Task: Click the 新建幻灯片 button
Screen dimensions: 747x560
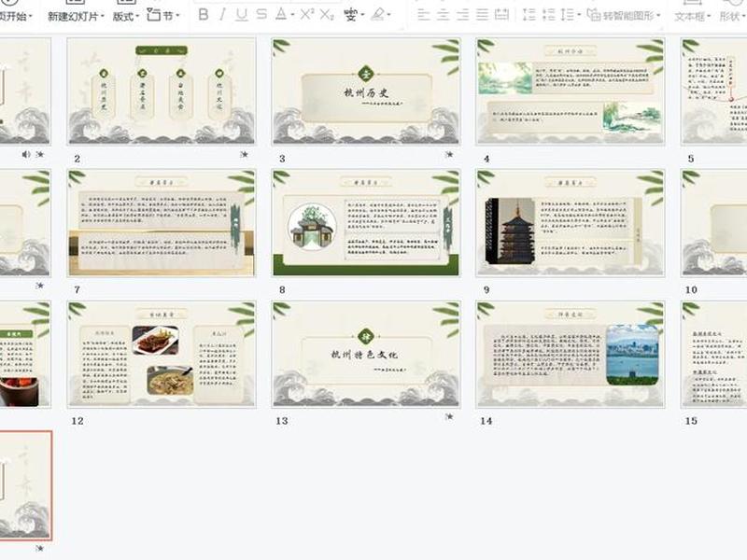Action: [x=73, y=16]
